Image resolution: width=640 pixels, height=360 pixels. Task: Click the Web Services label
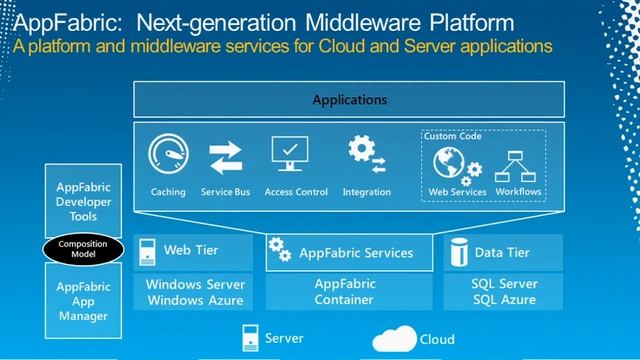coord(457,192)
